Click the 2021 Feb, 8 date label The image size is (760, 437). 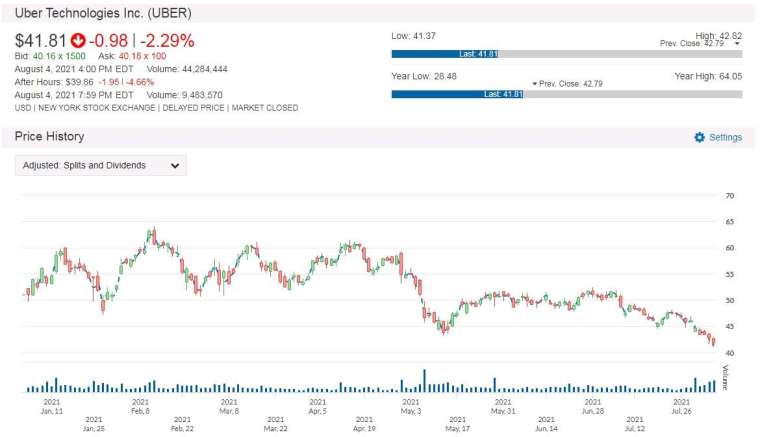(x=141, y=406)
